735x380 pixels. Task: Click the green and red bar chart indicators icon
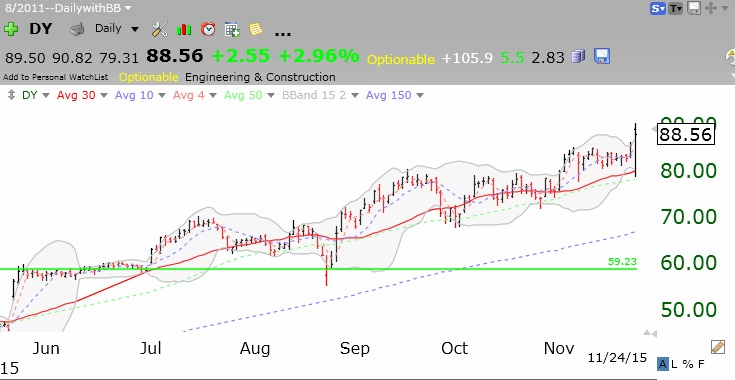(184, 30)
